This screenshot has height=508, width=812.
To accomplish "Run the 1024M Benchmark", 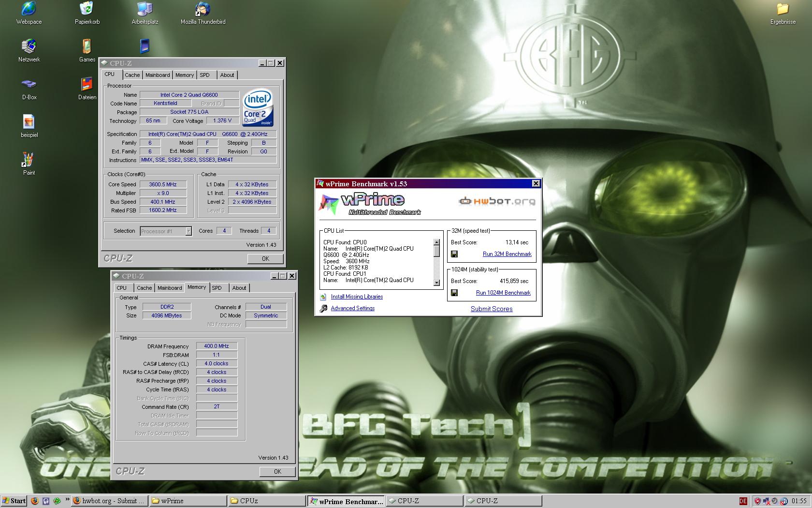I will [503, 293].
